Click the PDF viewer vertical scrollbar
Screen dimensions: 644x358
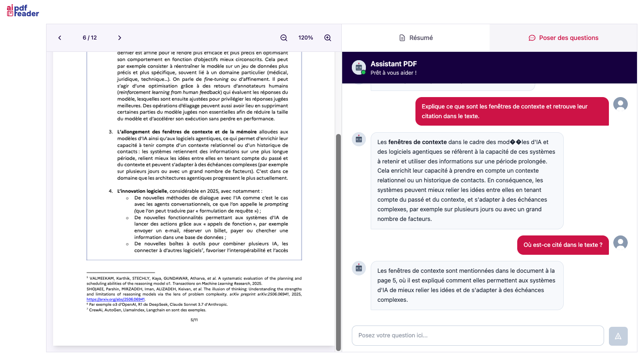click(338, 242)
